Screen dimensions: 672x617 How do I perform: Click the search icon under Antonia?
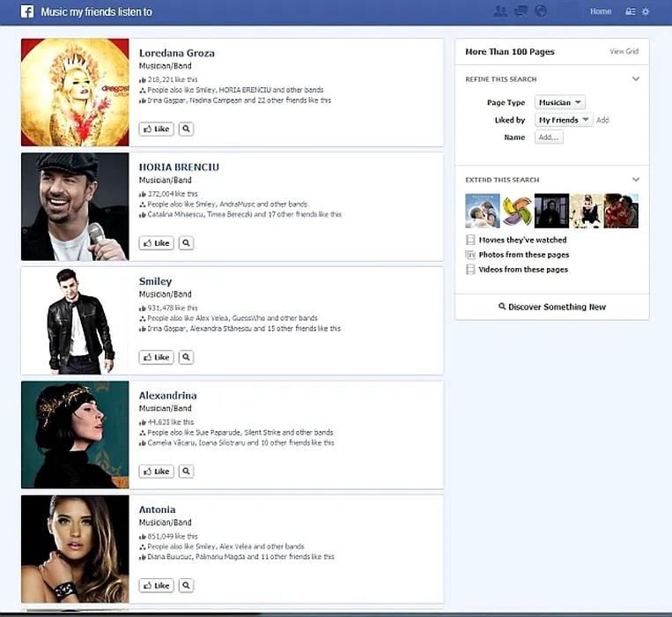point(186,585)
